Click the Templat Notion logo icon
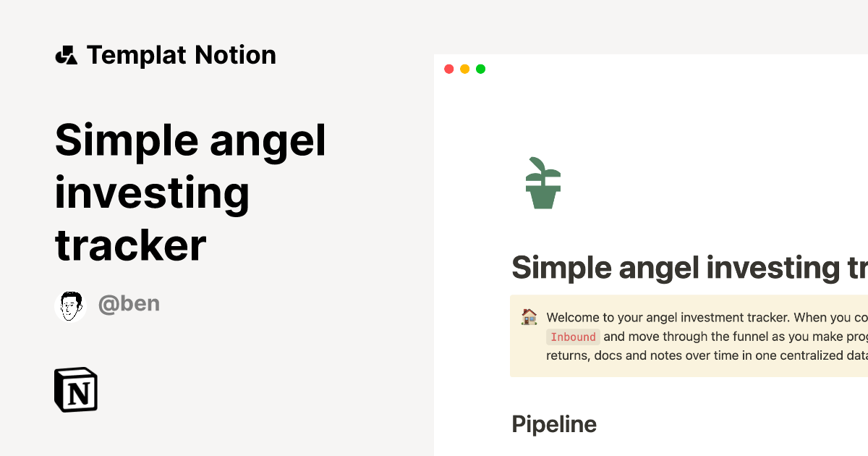 click(67, 54)
